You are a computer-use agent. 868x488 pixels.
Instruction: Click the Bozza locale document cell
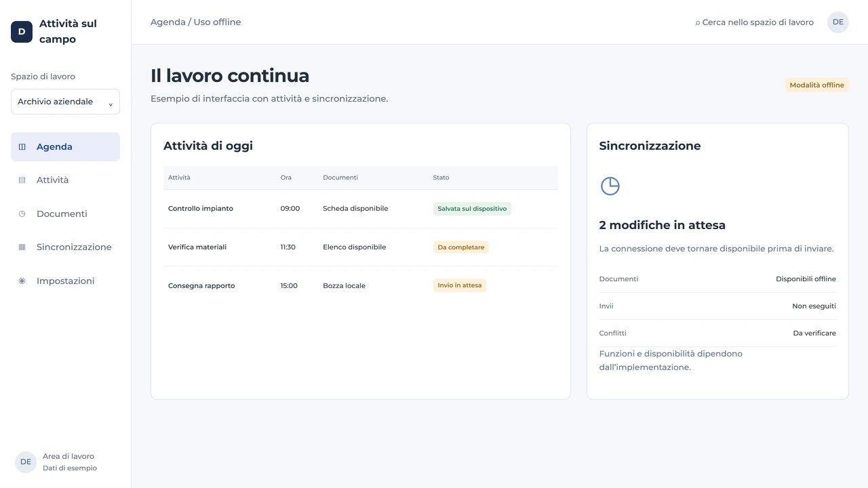pos(344,286)
